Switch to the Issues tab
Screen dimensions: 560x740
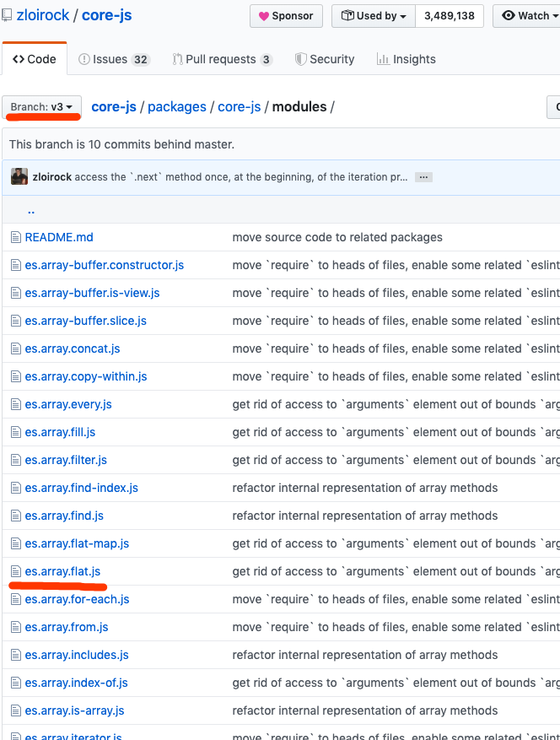(x=114, y=59)
